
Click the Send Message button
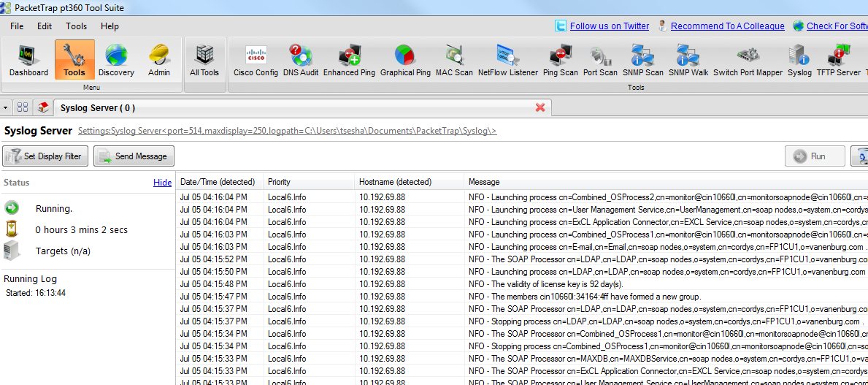(134, 156)
